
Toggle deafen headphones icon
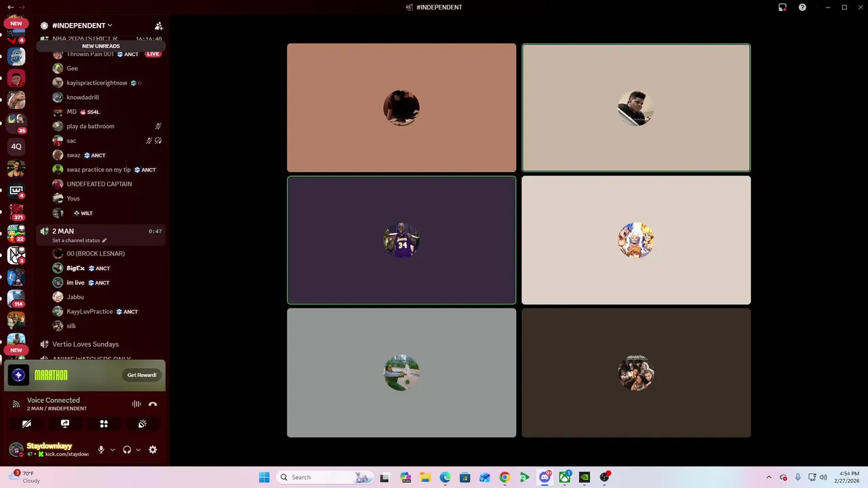tap(127, 449)
